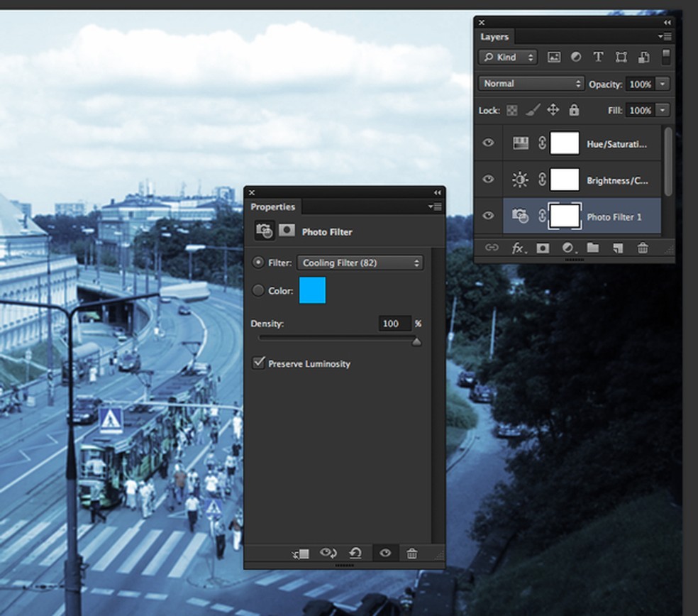Hide the Brightness/Contrast layer

488,180
